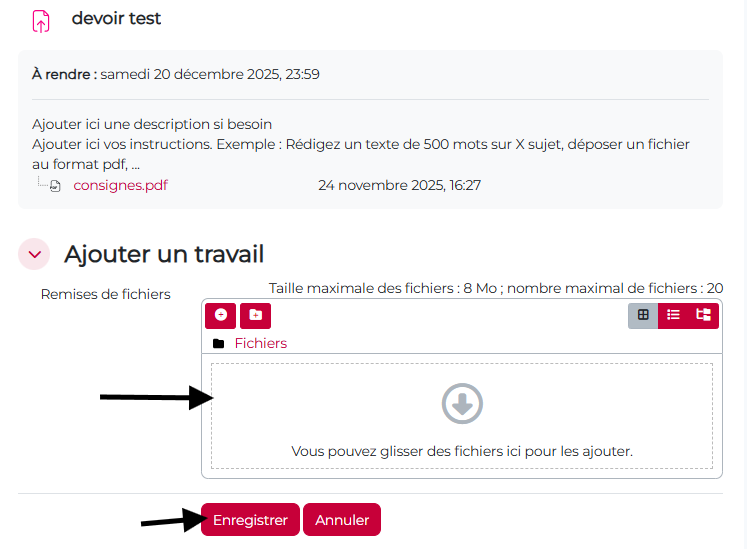Image resolution: width=747 pixels, height=549 pixels.
Task: Click the Remises de fichiers label
Action: (x=105, y=294)
